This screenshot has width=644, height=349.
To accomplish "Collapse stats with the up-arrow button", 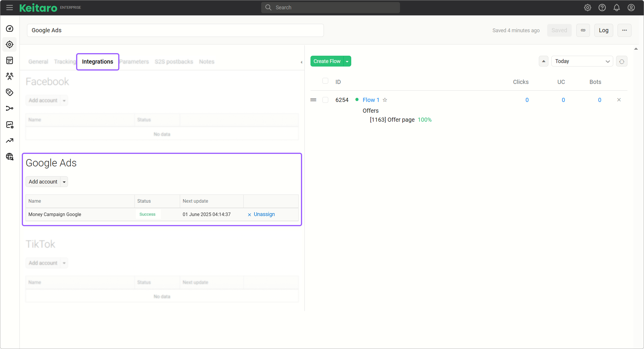I will click(x=543, y=61).
